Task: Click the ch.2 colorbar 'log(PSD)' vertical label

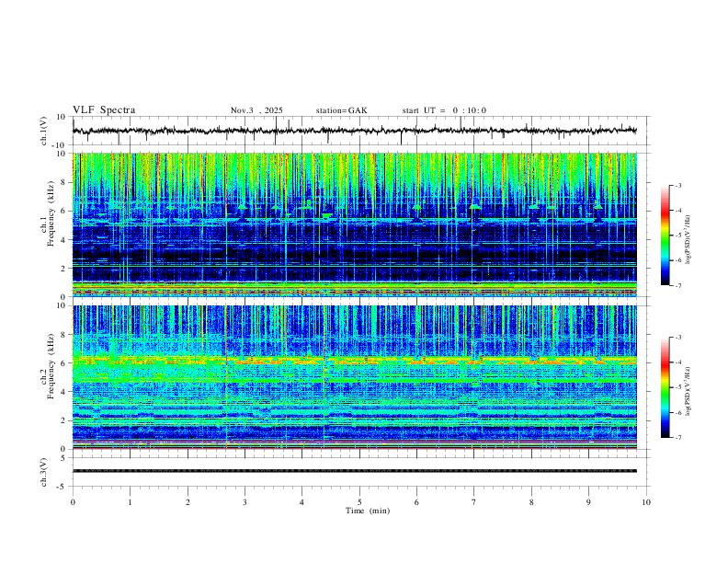Action: (x=688, y=391)
